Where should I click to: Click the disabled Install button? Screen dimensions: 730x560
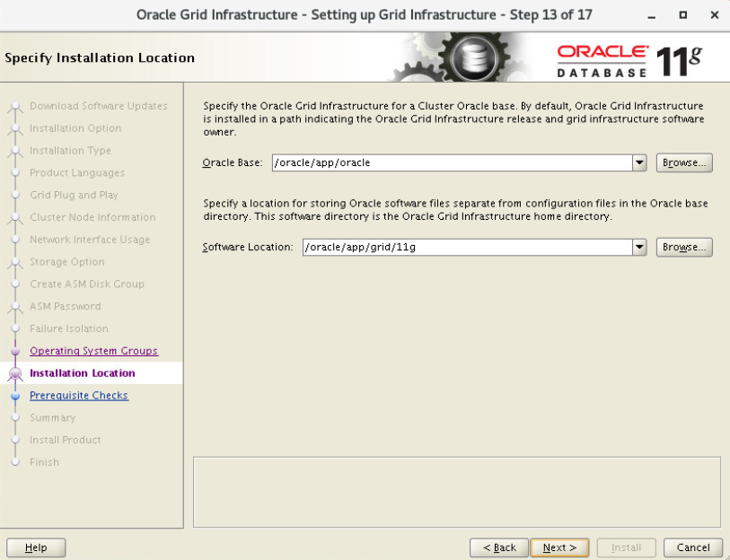(626, 547)
